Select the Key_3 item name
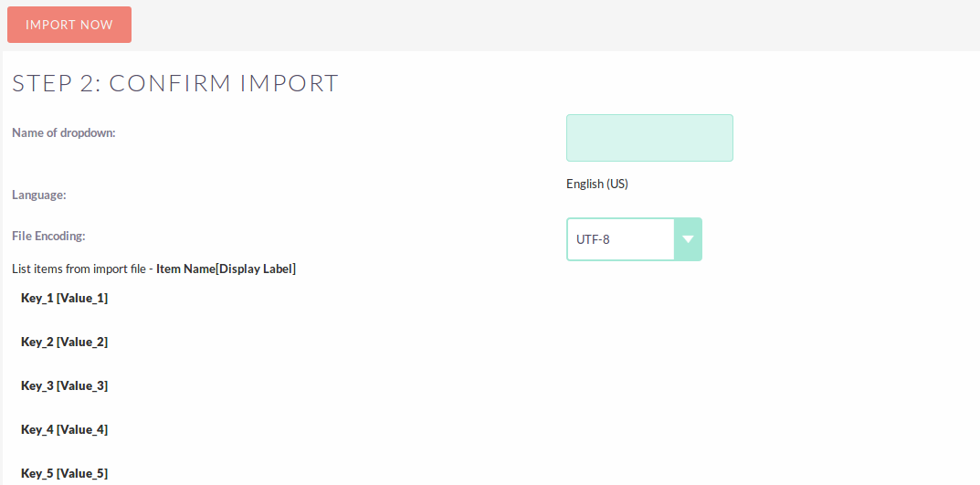 click(x=37, y=385)
